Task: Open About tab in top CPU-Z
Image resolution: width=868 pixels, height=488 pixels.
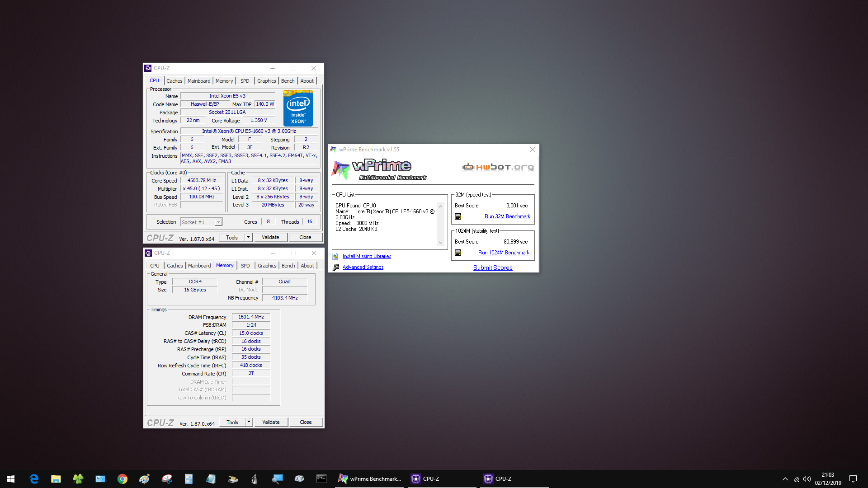Action: (x=307, y=81)
